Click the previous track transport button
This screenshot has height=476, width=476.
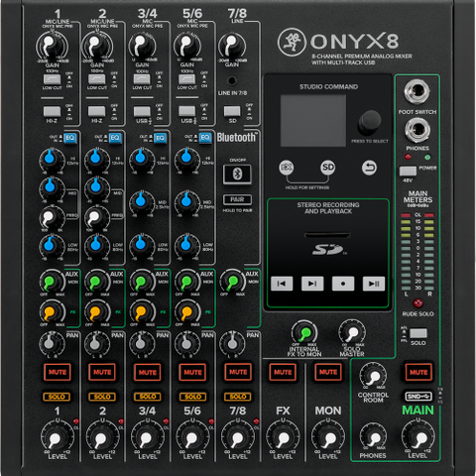pos(282,284)
